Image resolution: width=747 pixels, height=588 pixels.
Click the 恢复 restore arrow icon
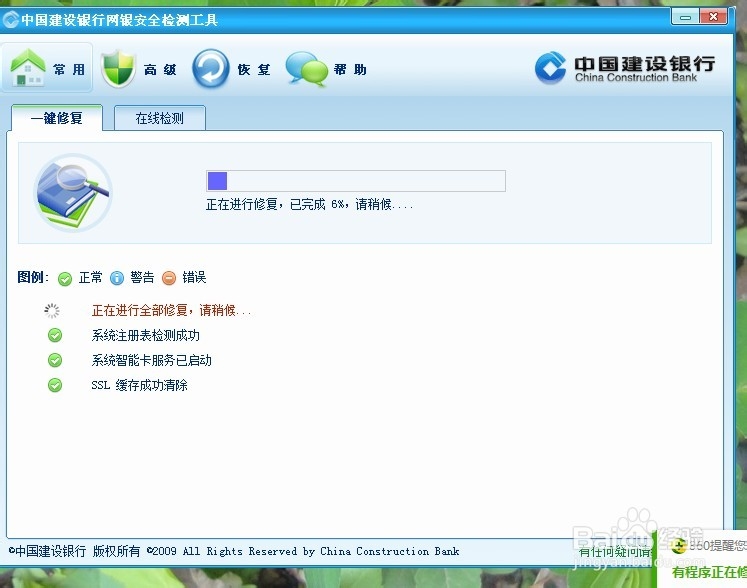coord(211,69)
